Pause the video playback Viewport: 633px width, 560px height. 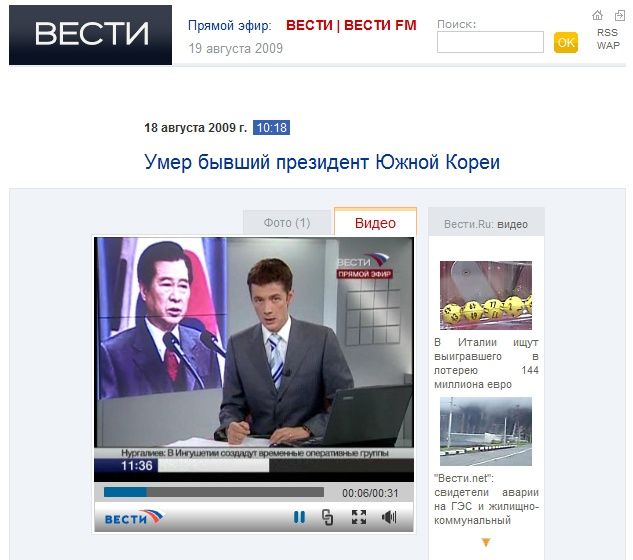point(299,517)
